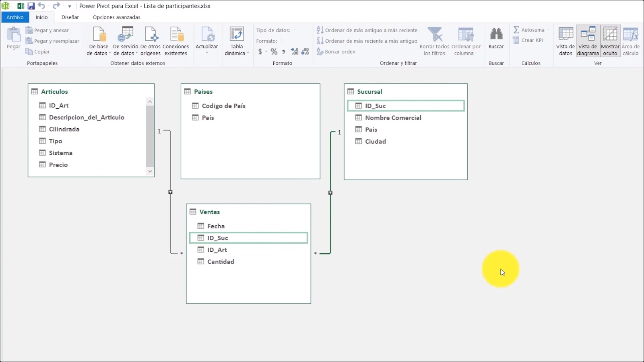Click Borrar todos los filtros

click(435, 41)
